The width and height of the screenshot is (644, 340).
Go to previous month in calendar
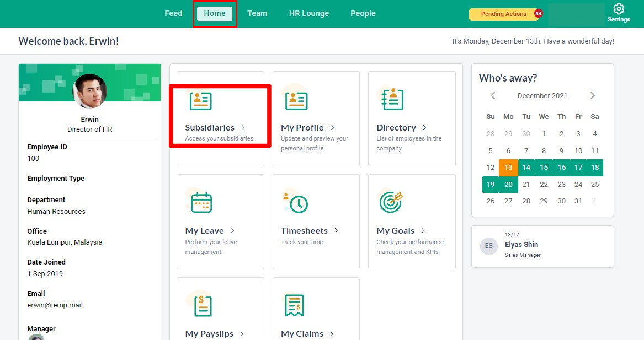click(493, 95)
